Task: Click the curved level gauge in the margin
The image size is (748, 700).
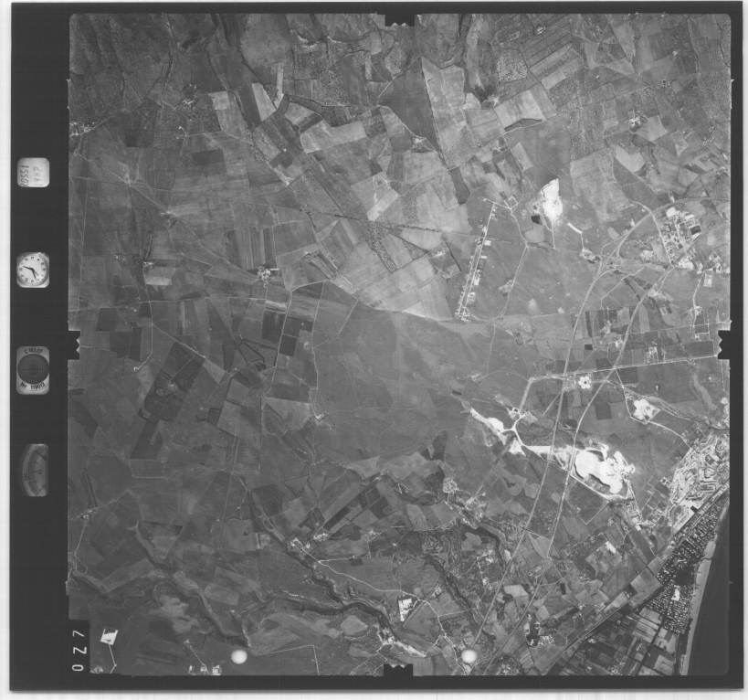Action: pos(35,469)
